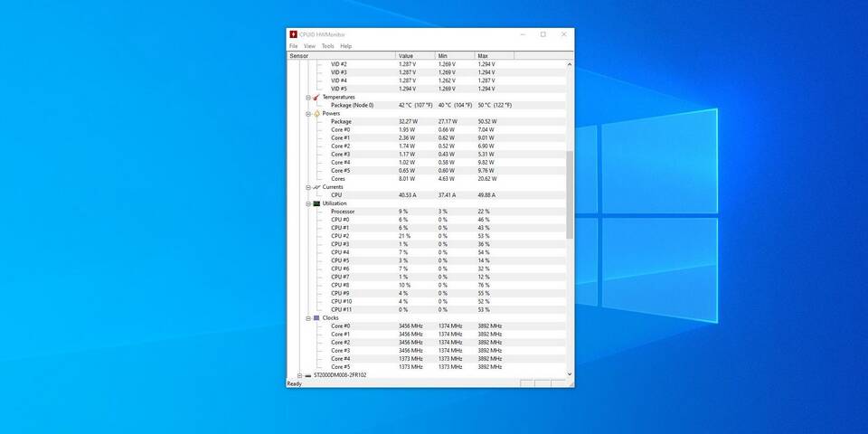Click the Ready status bar text
Image resolution: width=868 pixels, height=434 pixels.
tap(295, 383)
